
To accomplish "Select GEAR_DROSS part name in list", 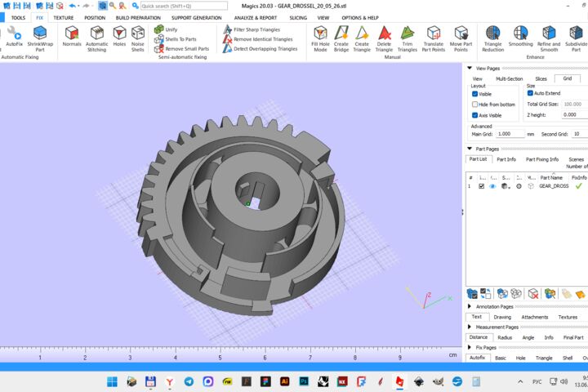I will (554, 186).
